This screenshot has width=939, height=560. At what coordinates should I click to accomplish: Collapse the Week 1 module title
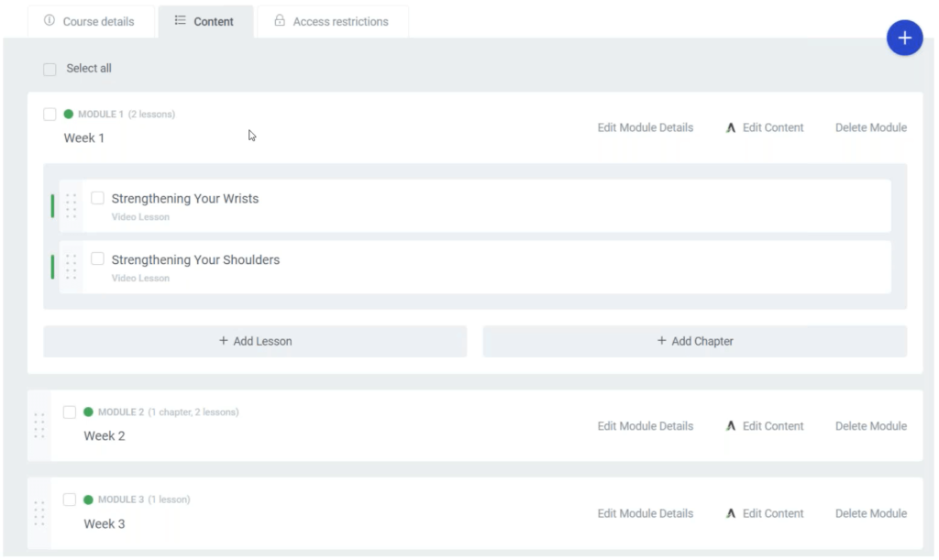pos(83,137)
